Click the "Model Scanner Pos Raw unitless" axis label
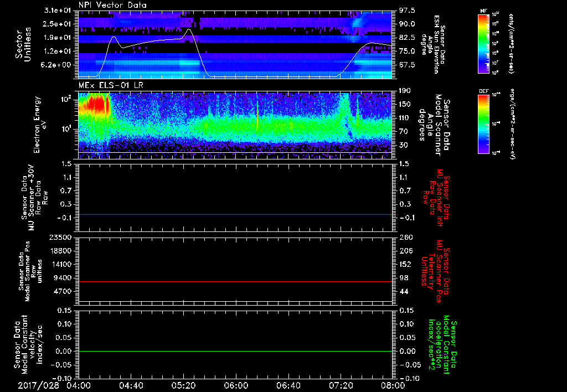The image size is (567, 392). (x=30, y=271)
